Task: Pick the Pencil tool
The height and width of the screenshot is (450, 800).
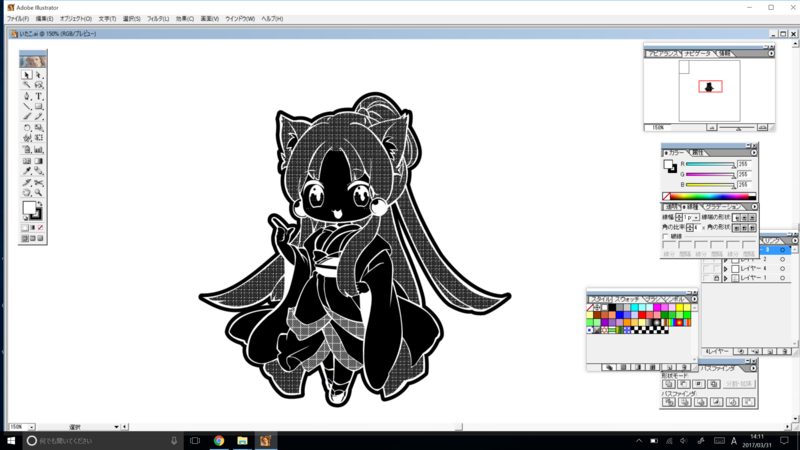Action: tap(39, 117)
